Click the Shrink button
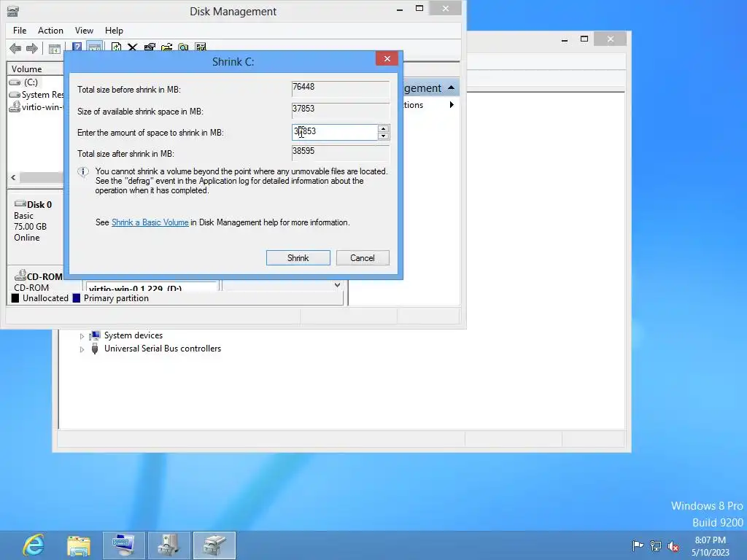 click(x=298, y=257)
